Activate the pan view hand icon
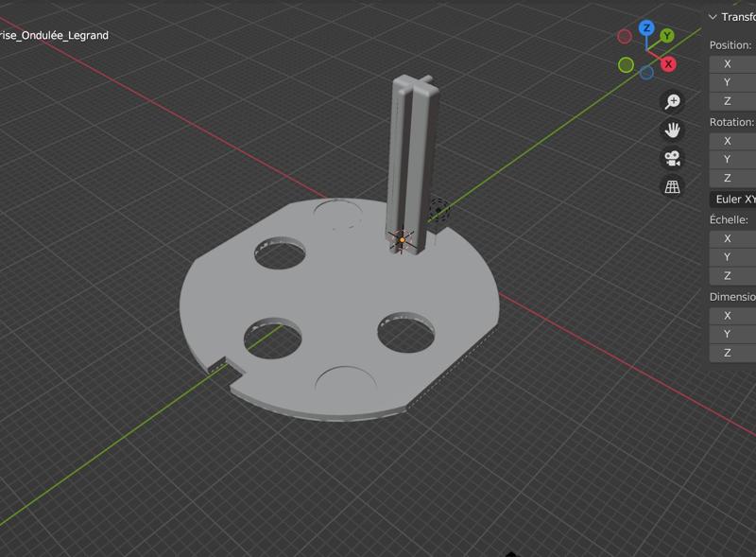This screenshot has width=756, height=557. click(672, 130)
